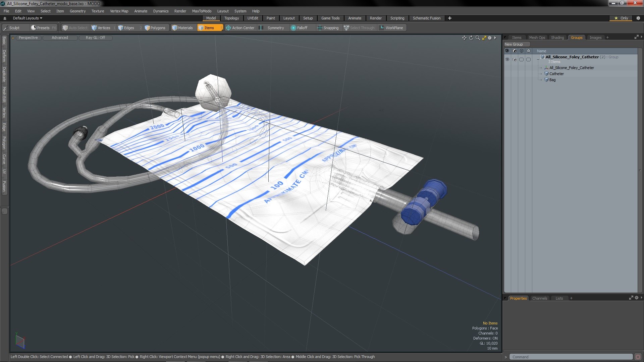Toggle Symmetry on the toolbar
The width and height of the screenshot is (644, 362).
(272, 28)
